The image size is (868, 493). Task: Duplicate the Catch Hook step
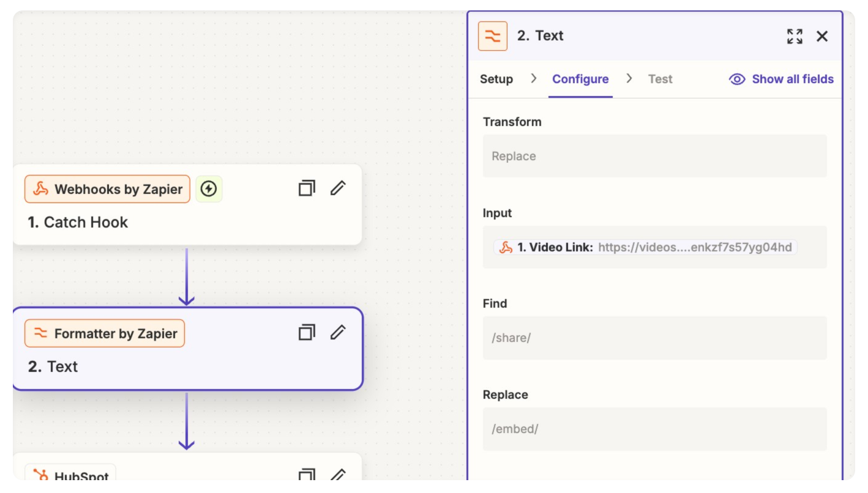pos(307,188)
